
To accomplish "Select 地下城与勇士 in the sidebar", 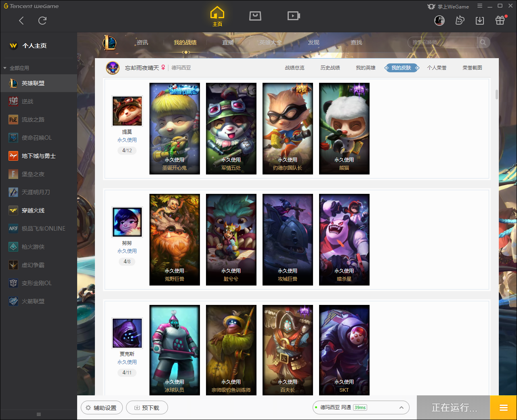I will 38,156.
